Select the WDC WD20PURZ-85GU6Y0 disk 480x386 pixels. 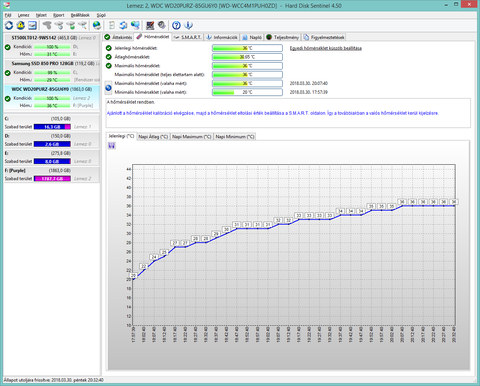(52, 97)
